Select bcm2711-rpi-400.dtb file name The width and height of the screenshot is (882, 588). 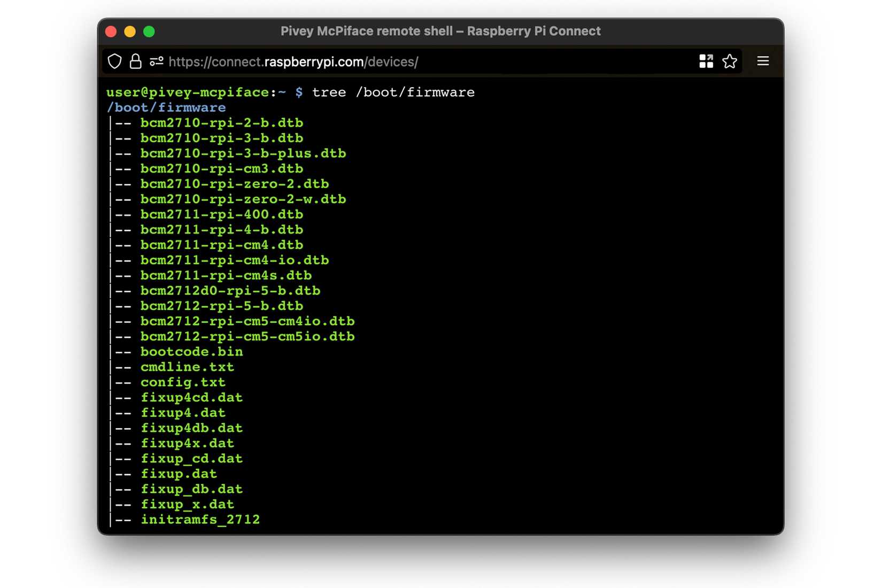click(x=222, y=214)
